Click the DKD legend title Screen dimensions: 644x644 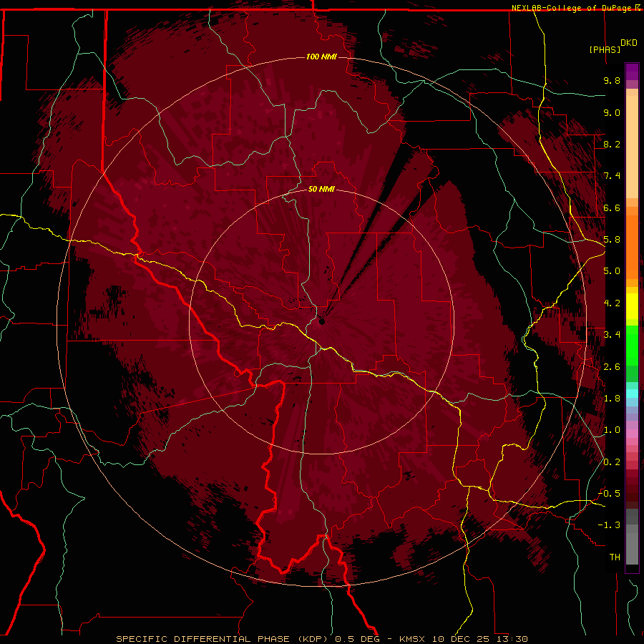click(628, 43)
